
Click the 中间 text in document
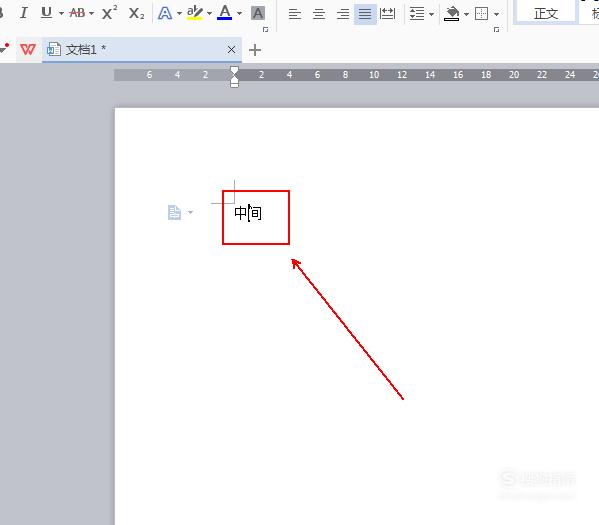248,213
